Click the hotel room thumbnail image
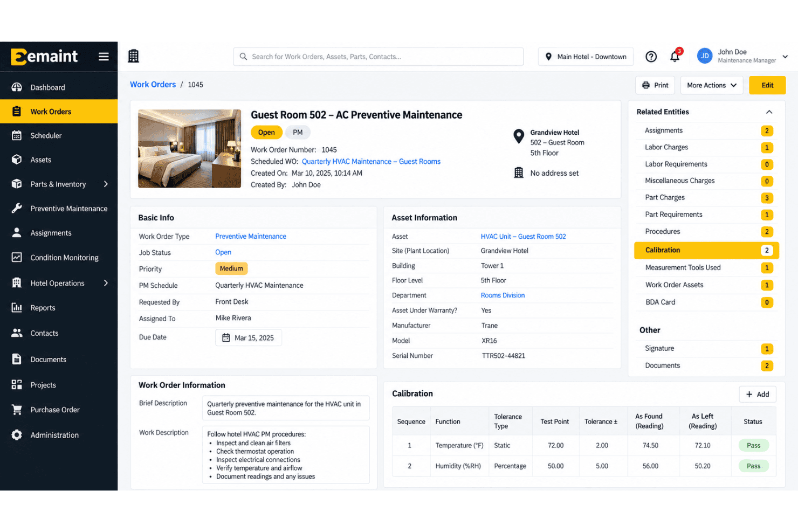 point(189,149)
